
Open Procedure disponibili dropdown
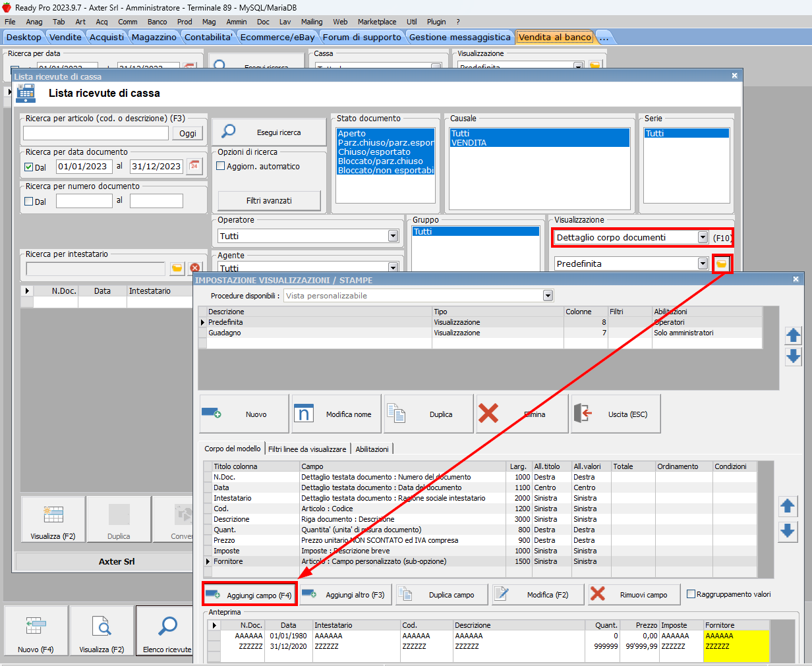pyautogui.click(x=548, y=296)
